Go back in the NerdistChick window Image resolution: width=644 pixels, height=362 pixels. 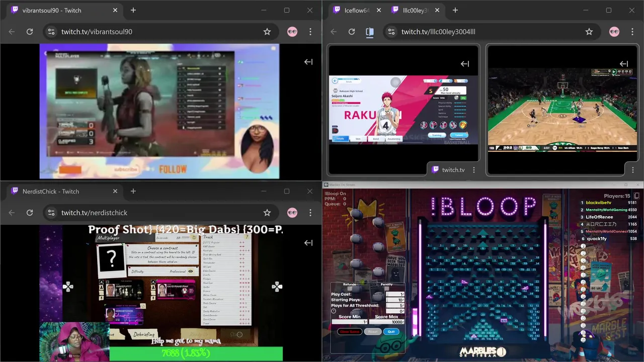(x=12, y=213)
